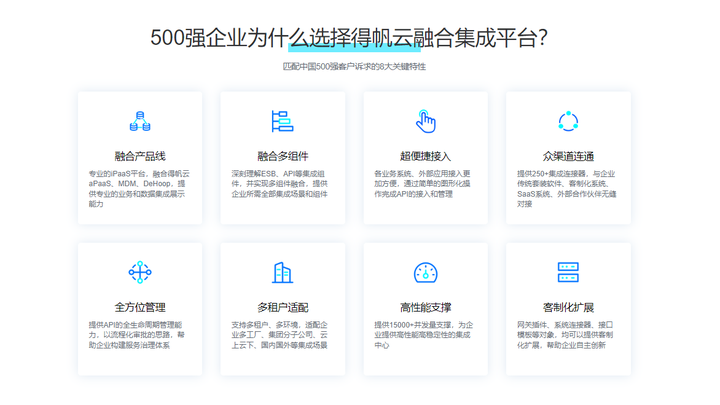
Task: Click the hand pointer icon above 超便捷接入
Action: pyautogui.click(x=426, y=121)
